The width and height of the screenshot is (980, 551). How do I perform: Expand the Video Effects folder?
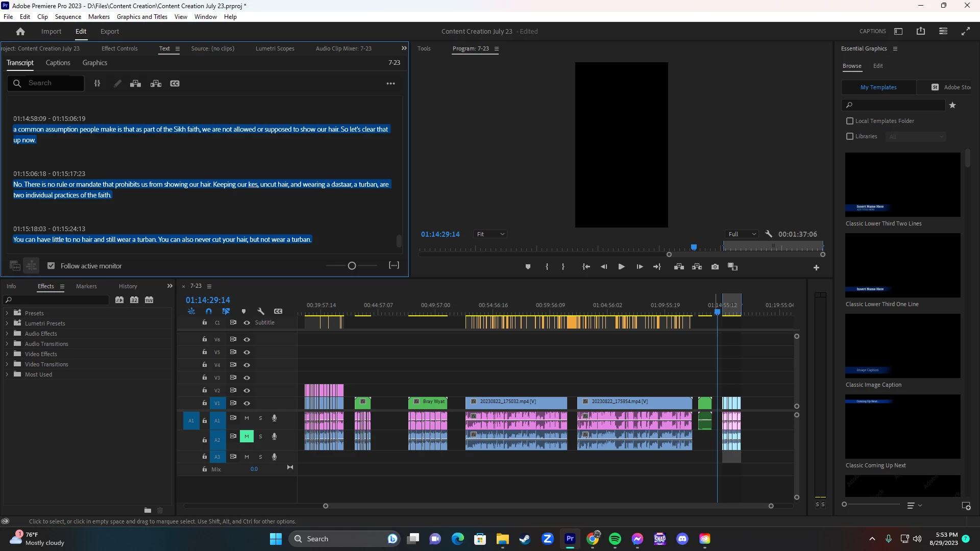(7, 354)
